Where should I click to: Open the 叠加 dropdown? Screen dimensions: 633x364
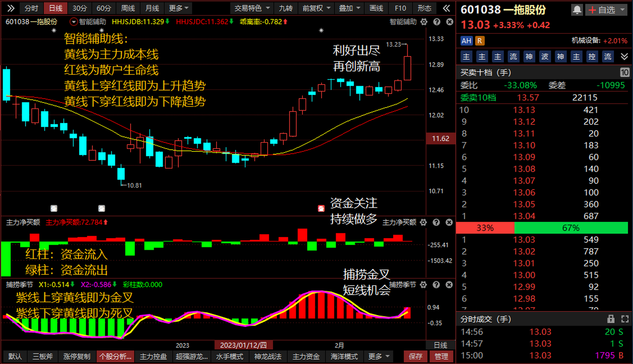pos(349,8)
